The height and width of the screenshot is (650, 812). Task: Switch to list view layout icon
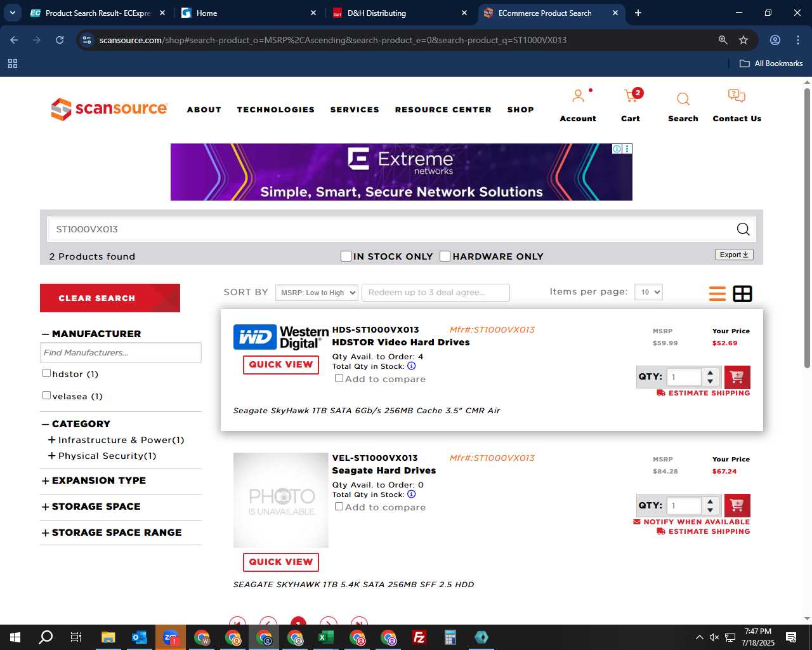(717, 293)
